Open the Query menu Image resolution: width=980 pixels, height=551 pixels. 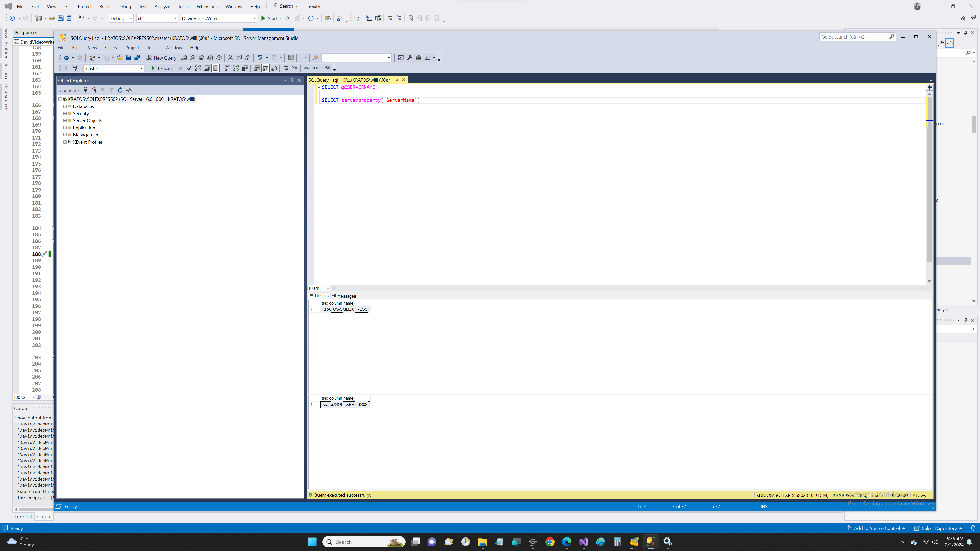(111, 47)
